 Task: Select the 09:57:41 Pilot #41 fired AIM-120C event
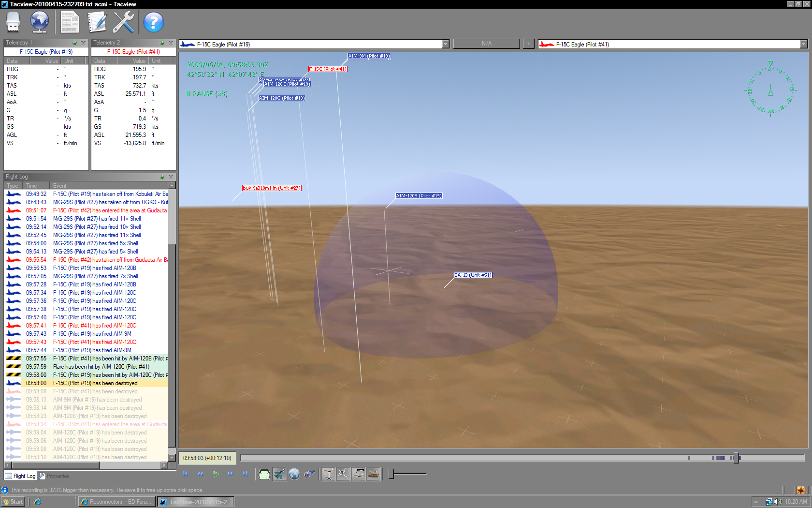pos(87,326)
